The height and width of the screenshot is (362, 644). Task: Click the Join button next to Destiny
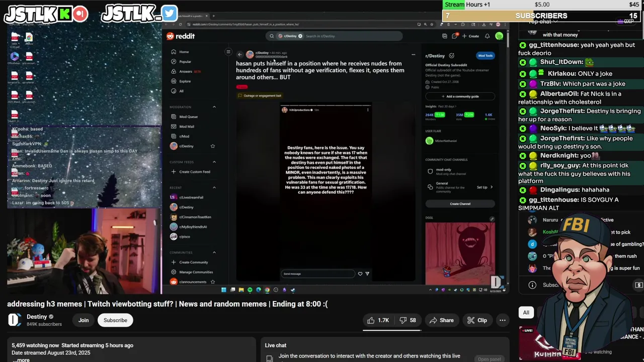[84, 320]
